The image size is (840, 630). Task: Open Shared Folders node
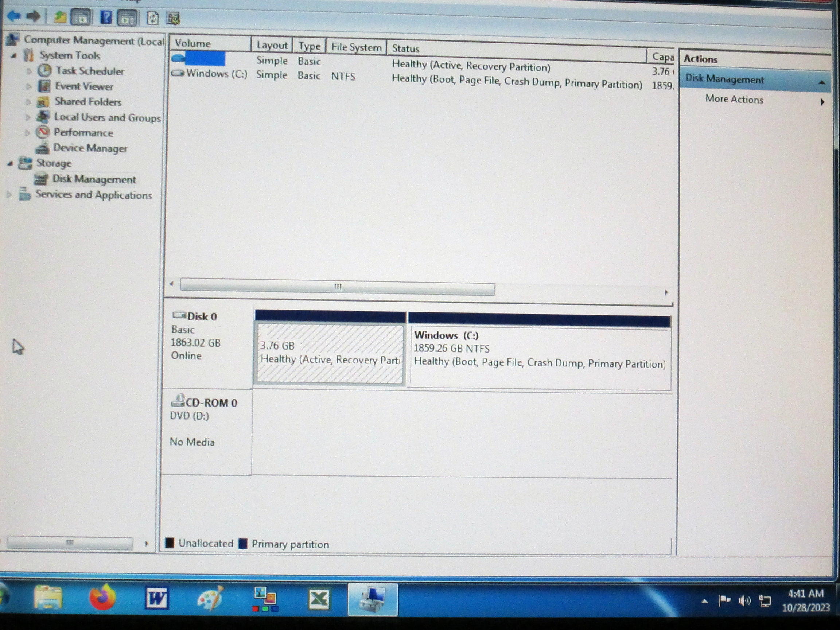tap(88, 102)
